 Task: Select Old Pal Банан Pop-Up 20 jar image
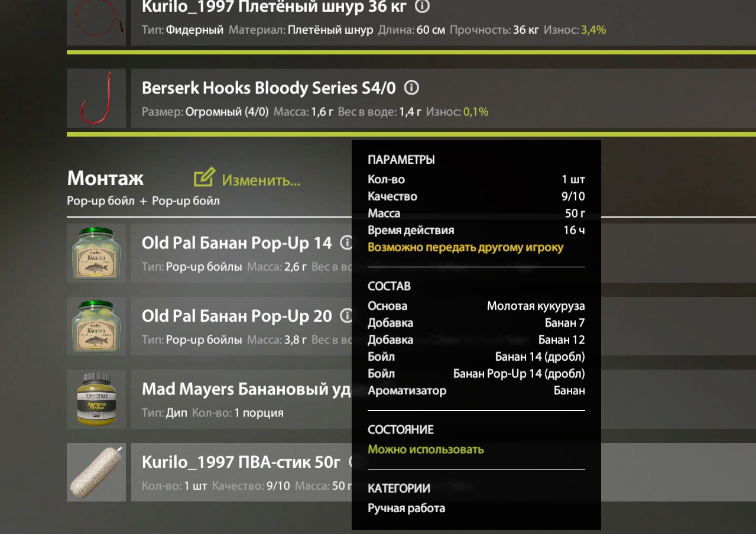96,326
